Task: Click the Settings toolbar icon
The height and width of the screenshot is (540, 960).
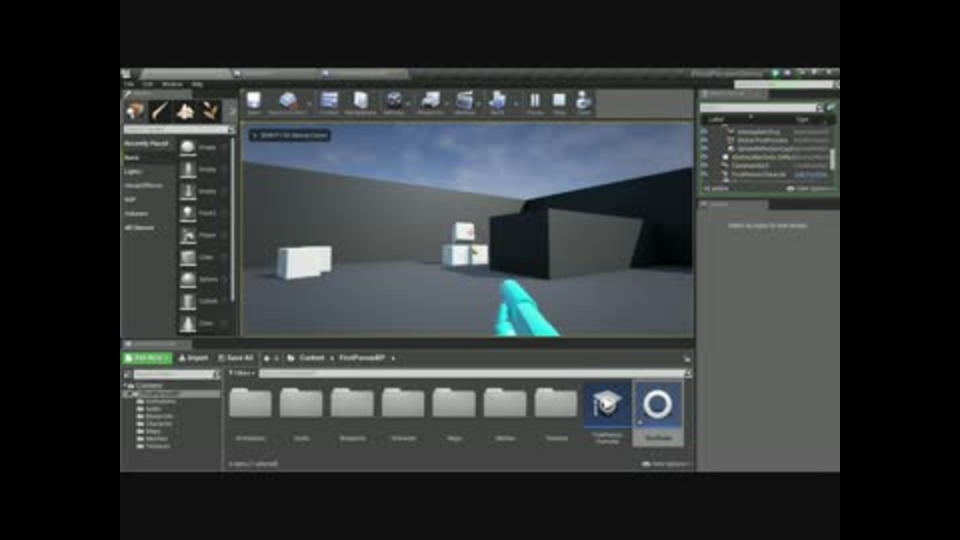Action: (394, 100)
